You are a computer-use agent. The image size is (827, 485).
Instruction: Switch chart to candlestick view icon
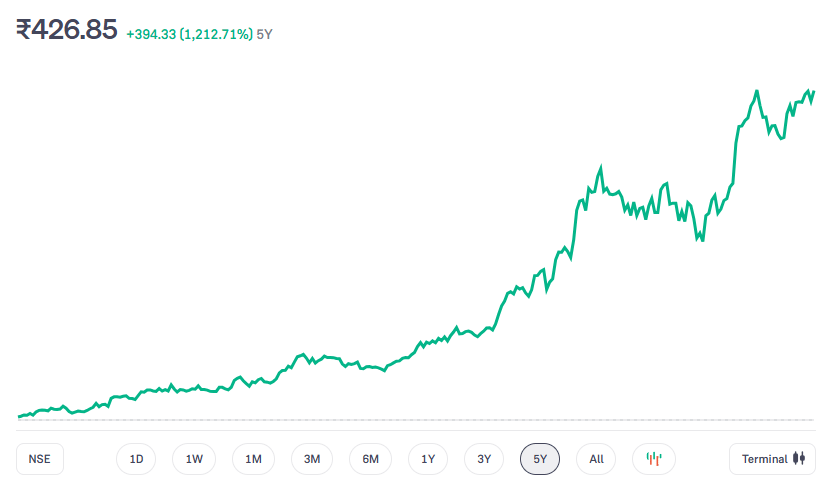pos(654,459)
